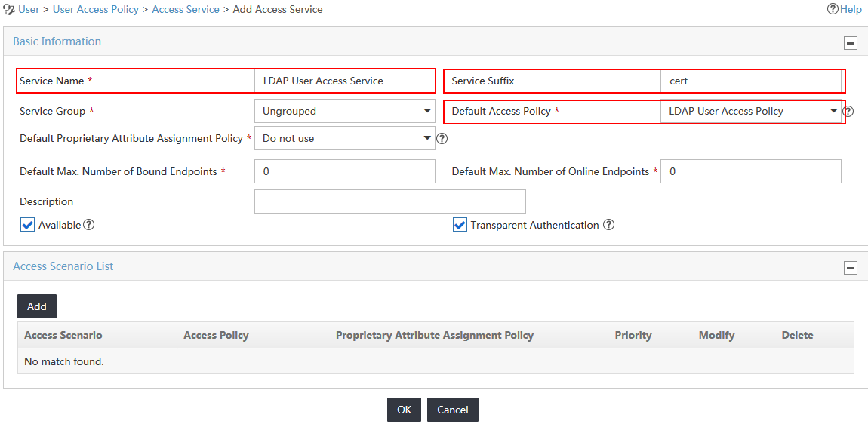868x424 pixels.
Task: Click the Description input field
Action: 390,201
